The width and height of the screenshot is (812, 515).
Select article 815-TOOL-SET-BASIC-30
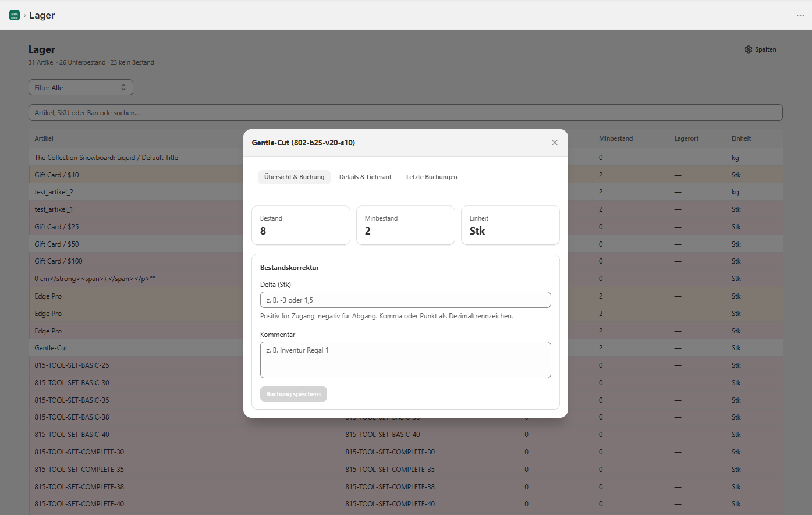coord(72,383)
